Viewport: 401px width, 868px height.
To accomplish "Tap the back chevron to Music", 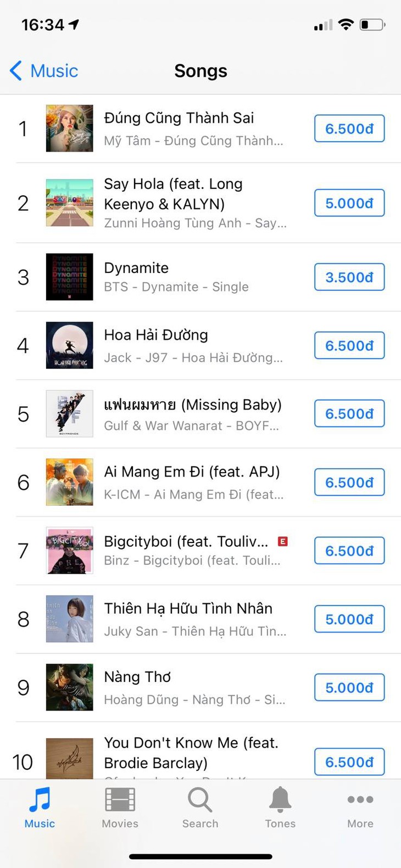I will (x=16, y=71).
